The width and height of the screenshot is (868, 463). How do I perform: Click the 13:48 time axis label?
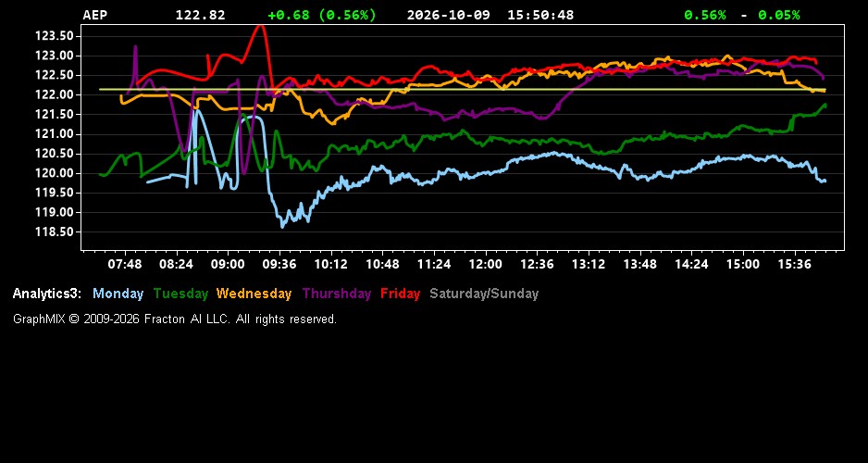640,265
